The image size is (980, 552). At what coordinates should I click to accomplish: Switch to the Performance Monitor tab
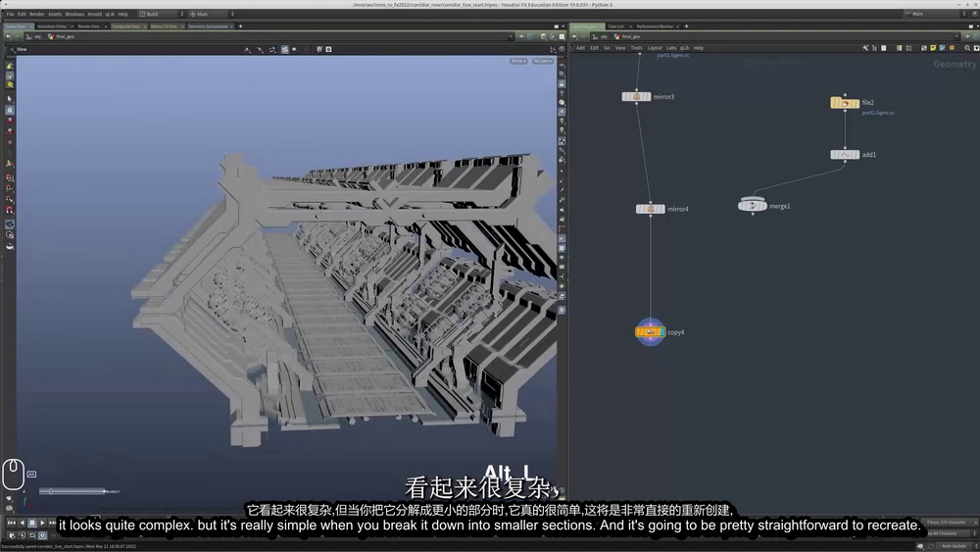[655, 26]
